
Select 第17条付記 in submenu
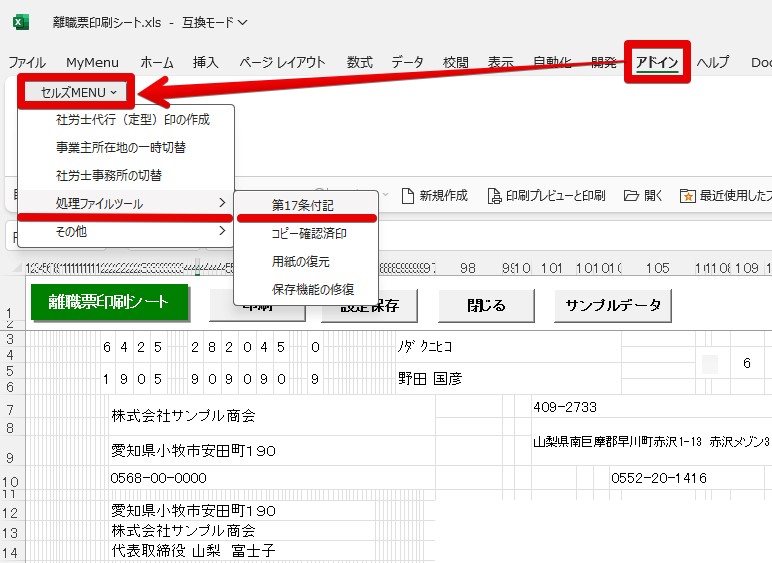305,205
